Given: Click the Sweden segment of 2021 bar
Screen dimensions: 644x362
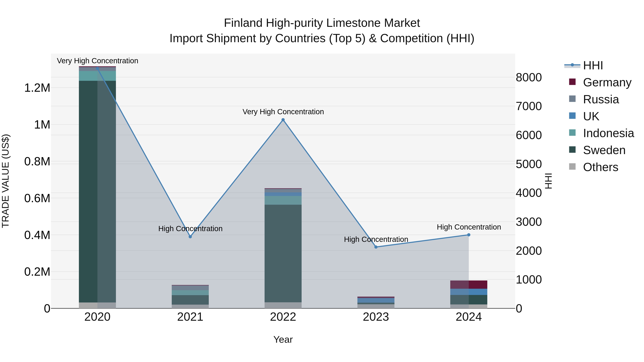Looking at the screenshot, I should (x=190, y=300).
